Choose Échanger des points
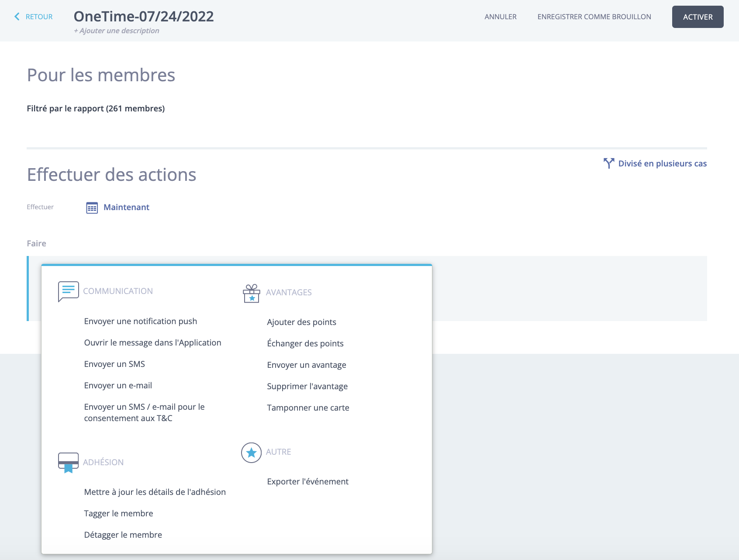739x560 pixels. pos(305,343)
